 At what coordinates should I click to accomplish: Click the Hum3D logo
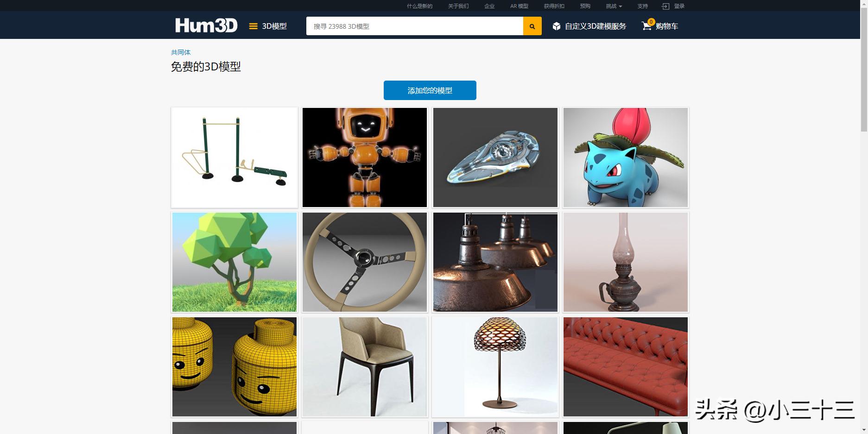coord(206,25)
